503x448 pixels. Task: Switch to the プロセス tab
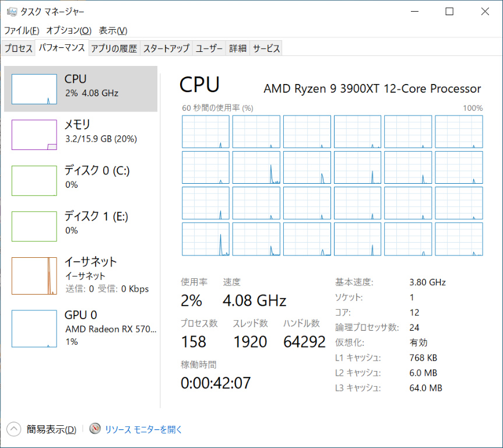[19, 49]
